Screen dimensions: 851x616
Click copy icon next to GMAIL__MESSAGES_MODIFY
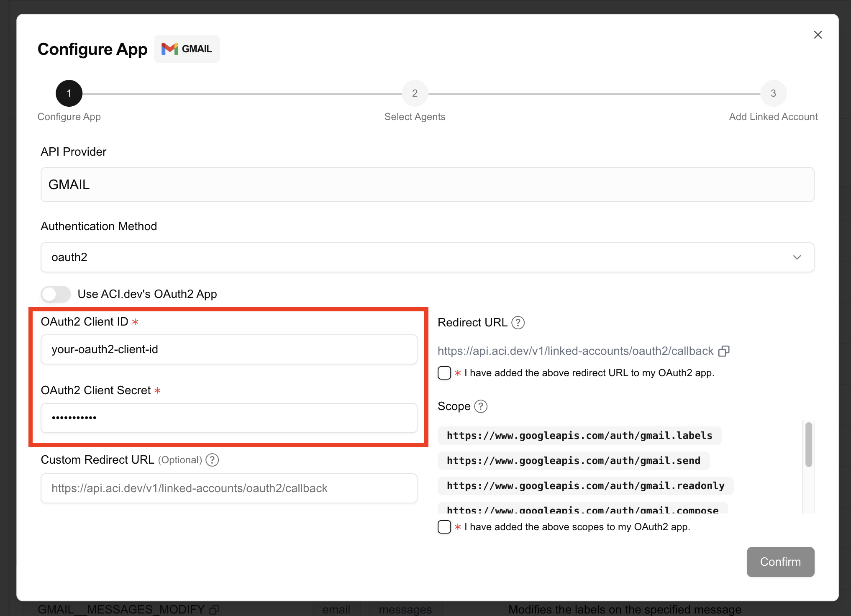pyautogui.click(x=214, y=609)
